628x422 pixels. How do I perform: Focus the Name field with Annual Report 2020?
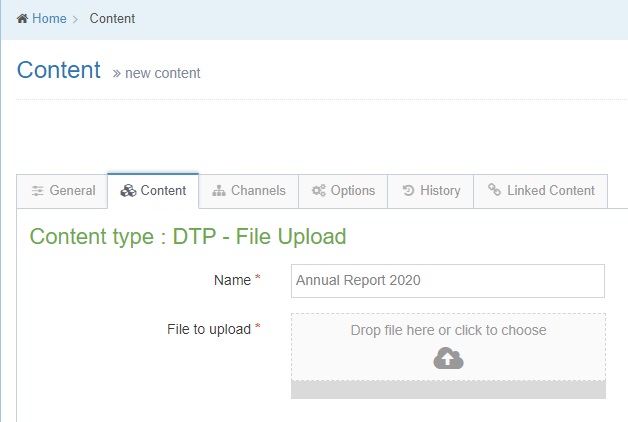pyautogui.click(x=447, y=281)
